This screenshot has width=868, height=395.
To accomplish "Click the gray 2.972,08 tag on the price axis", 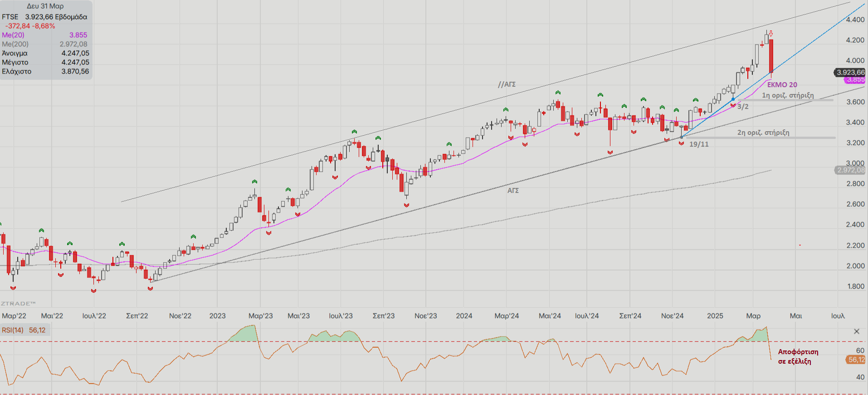I will (850, 170).
